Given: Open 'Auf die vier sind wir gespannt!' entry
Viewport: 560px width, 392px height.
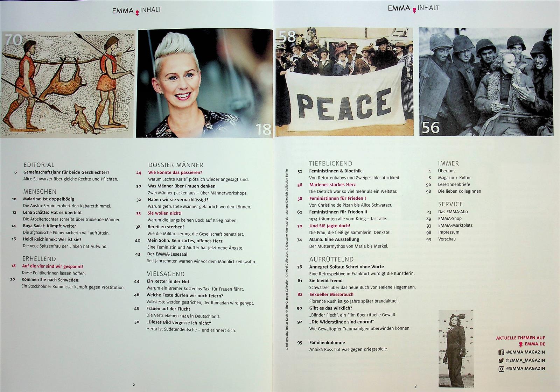Looking at the screenshot, I should (52, 266).
